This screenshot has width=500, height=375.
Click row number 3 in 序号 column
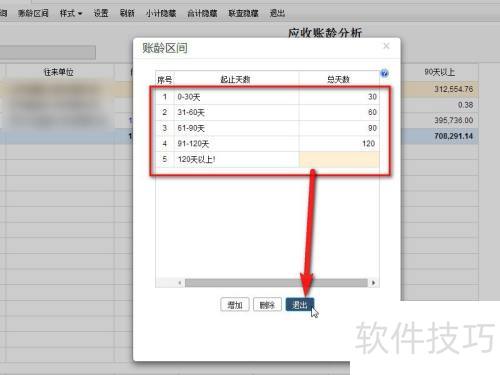tap(165, 128)
